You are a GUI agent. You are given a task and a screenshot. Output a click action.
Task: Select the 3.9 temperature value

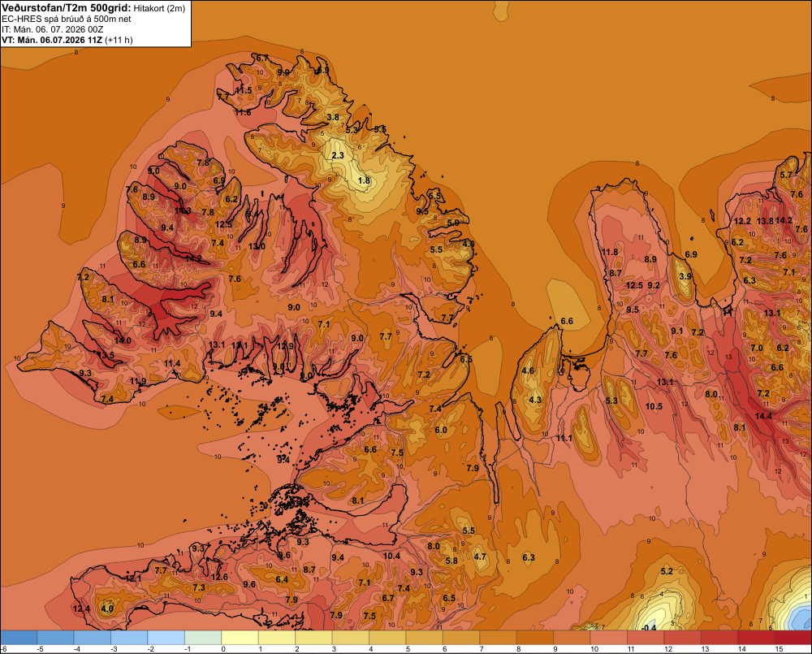685,276
